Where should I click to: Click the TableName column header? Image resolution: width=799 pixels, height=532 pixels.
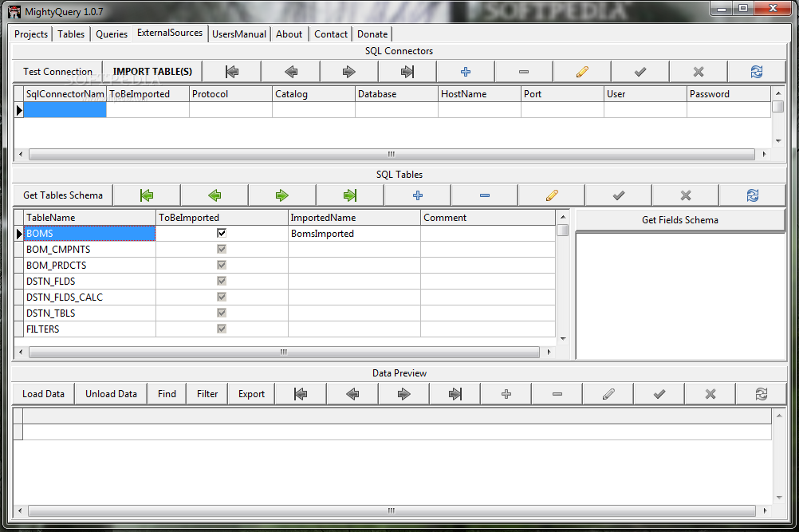pyautogui.click(x=89, y=218)
